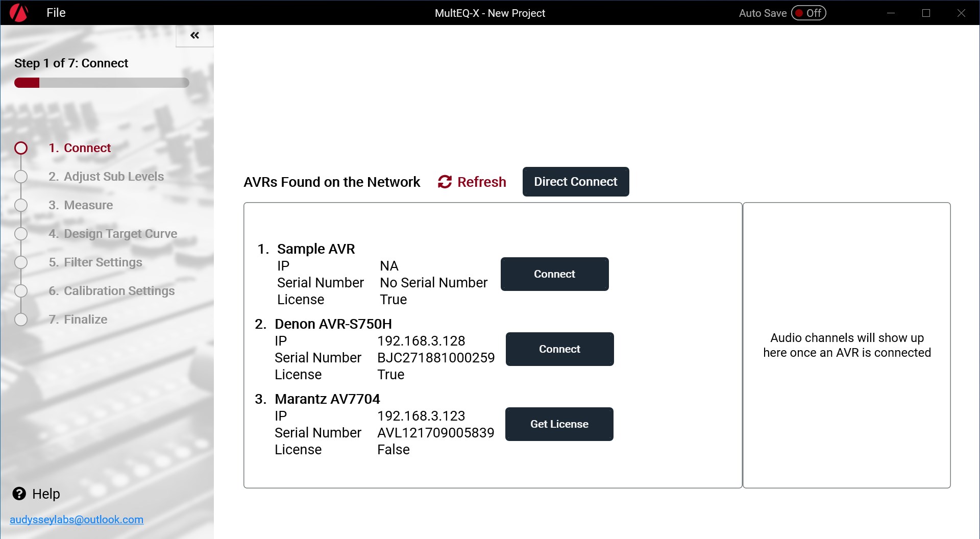
Task: Select step 3 Measure
Action: point(81,205)
